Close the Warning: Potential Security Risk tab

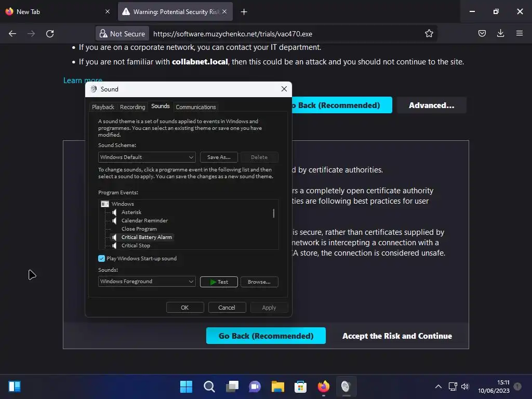click(x=224, y=11)
